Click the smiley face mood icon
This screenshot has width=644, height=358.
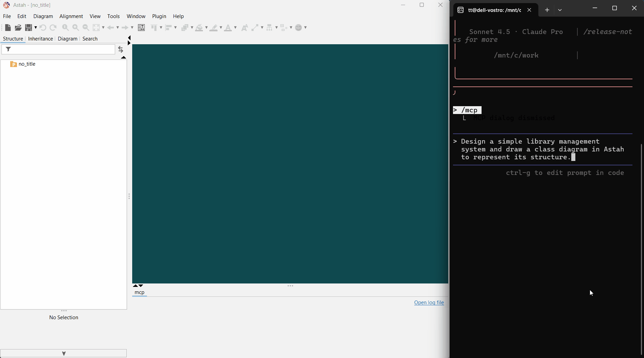[x=298, y=28]
